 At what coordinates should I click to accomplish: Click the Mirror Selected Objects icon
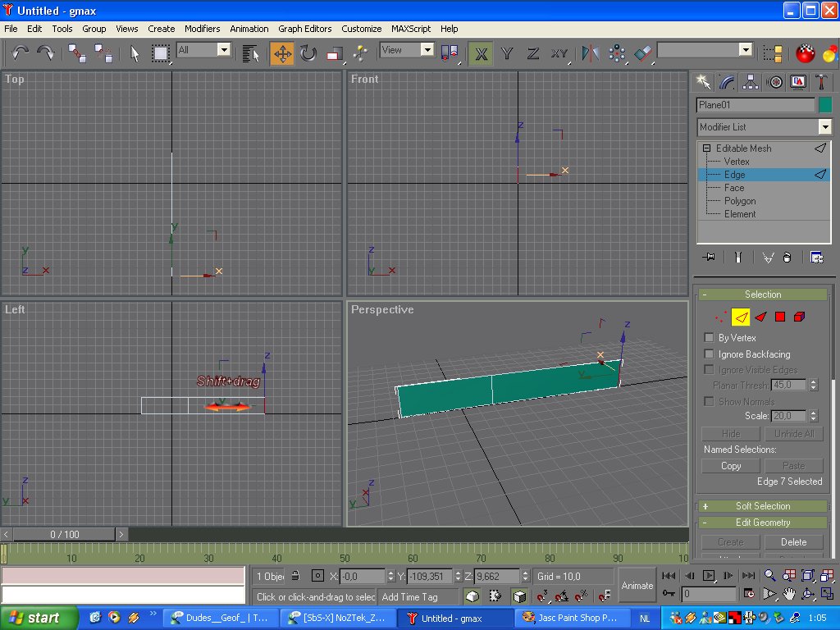[591, 53]
